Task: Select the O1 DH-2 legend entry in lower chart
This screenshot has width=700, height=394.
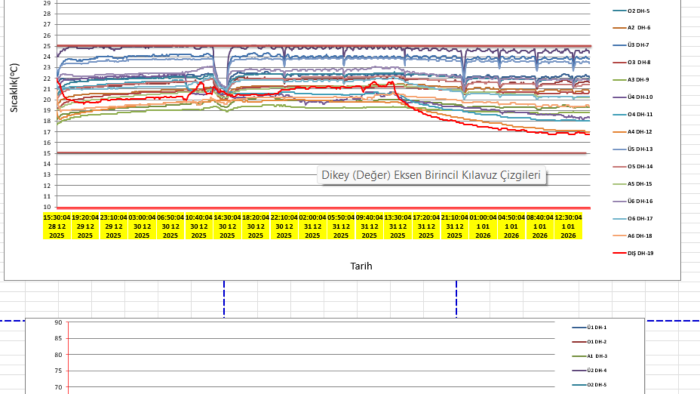Action: pyautogui.click(x=589, y=342)
